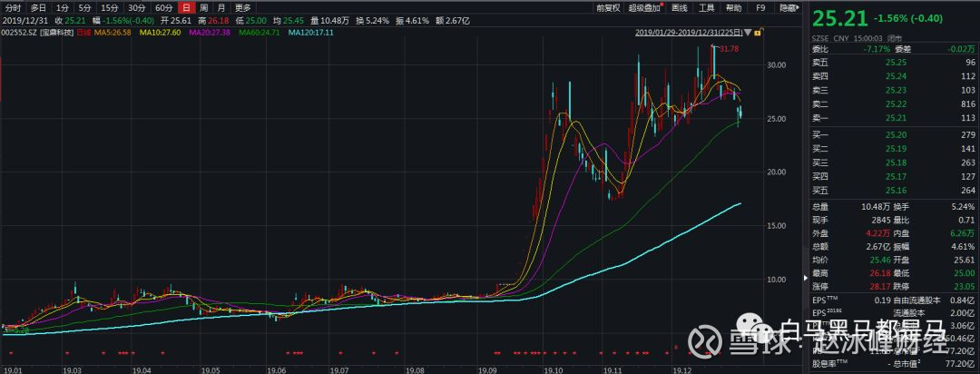Open the 工具 tools menu
The height and width of the screenshot is (374, 980).
click(706, 8)
